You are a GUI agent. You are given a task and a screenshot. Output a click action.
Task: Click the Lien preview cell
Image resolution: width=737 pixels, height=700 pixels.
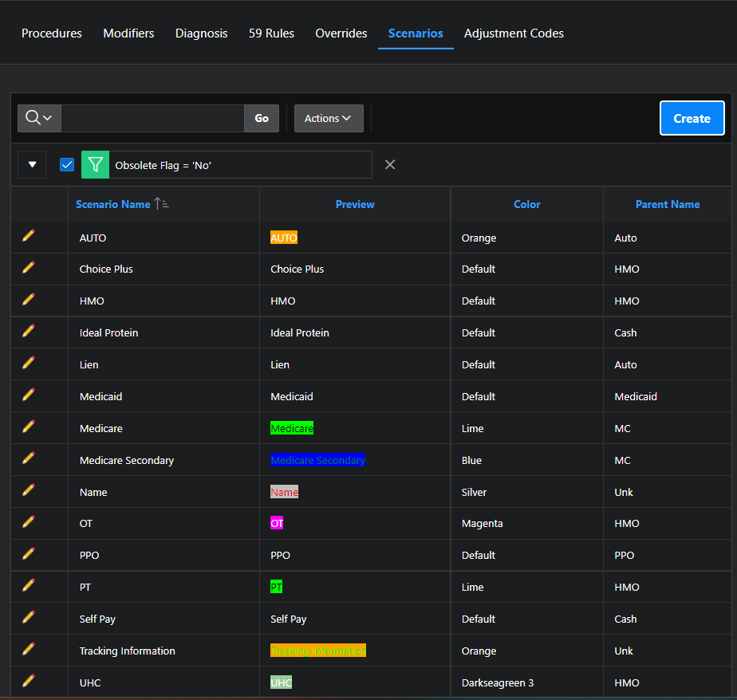click(355, 364)
